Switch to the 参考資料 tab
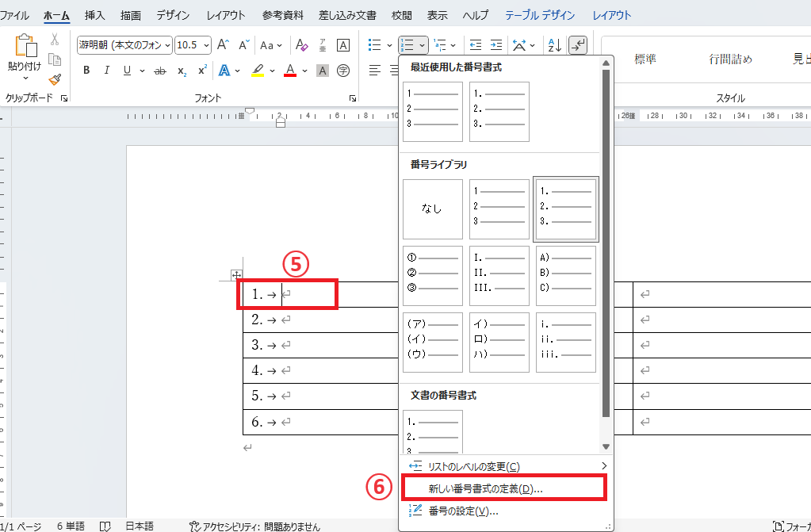 tap(282, 16)
